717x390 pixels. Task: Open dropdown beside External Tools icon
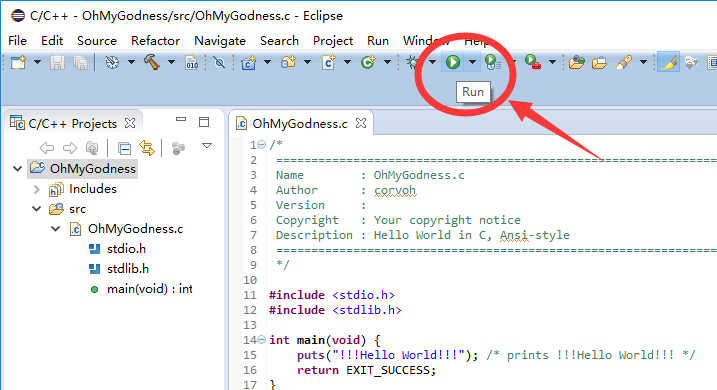coord(552,62)
